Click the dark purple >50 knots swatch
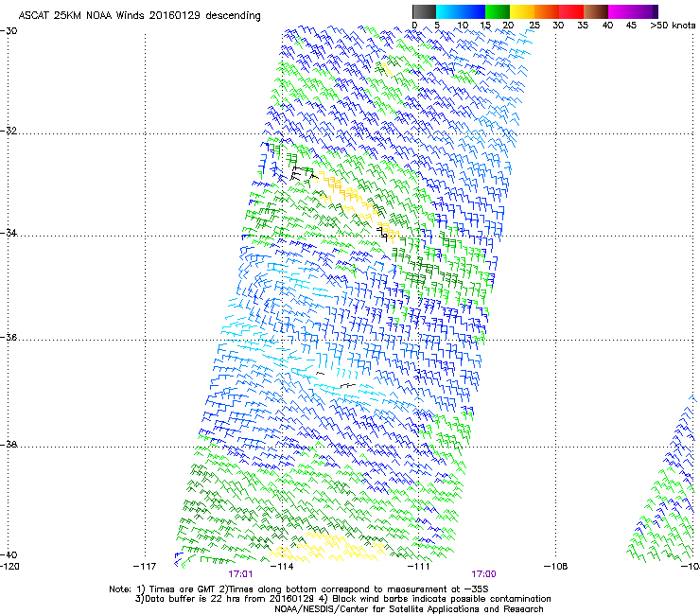Viewport: 700px width, 615px height. coord(656,11)
